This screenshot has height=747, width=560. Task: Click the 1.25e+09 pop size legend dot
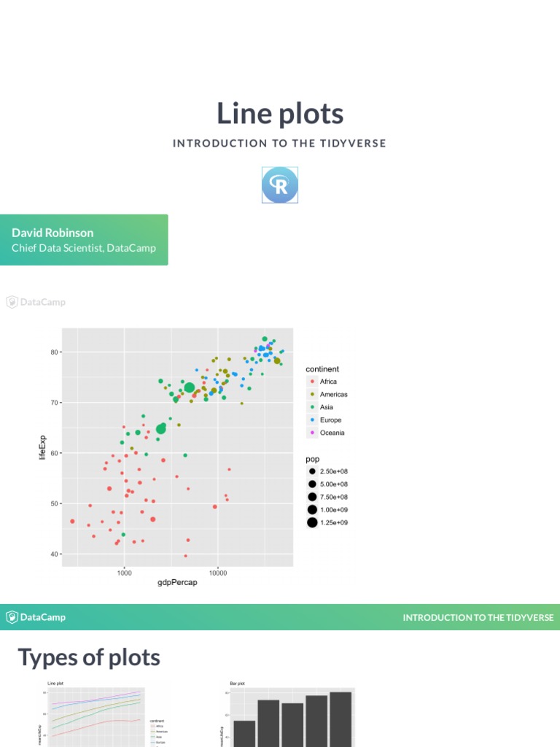click(312, 522)
